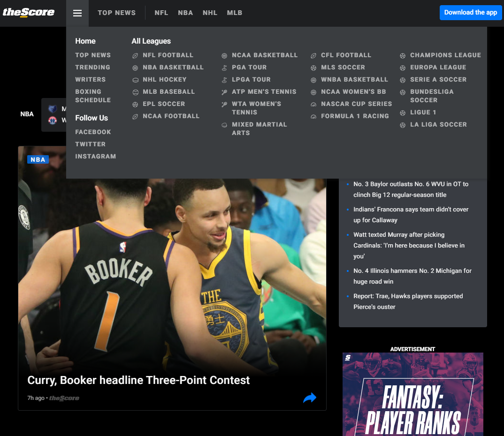Click the football icon beside CFL Football
Image resolution: width=504 pixels, height=436 pixels.
[313, 56]
